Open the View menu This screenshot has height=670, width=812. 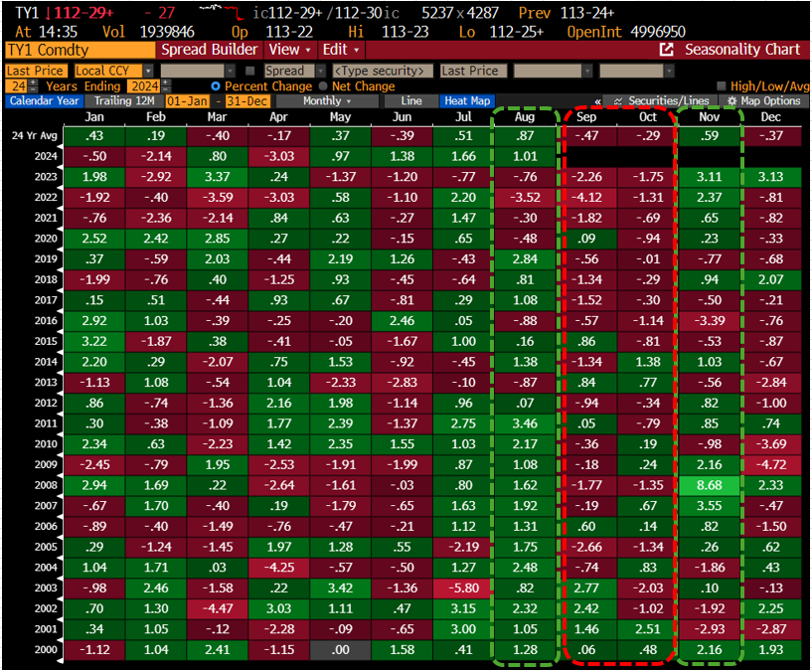click(x=289, y=50)
